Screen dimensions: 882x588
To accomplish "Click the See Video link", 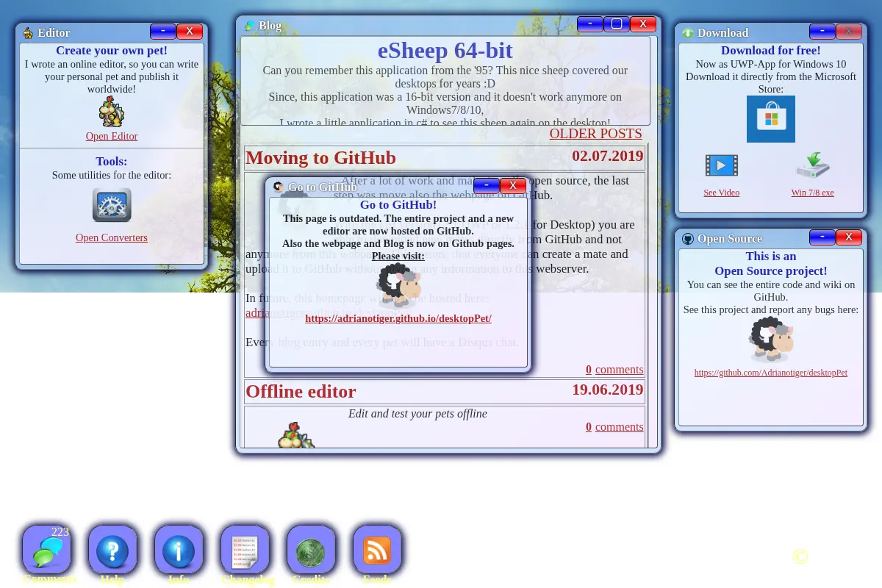I will click(721, 193).
